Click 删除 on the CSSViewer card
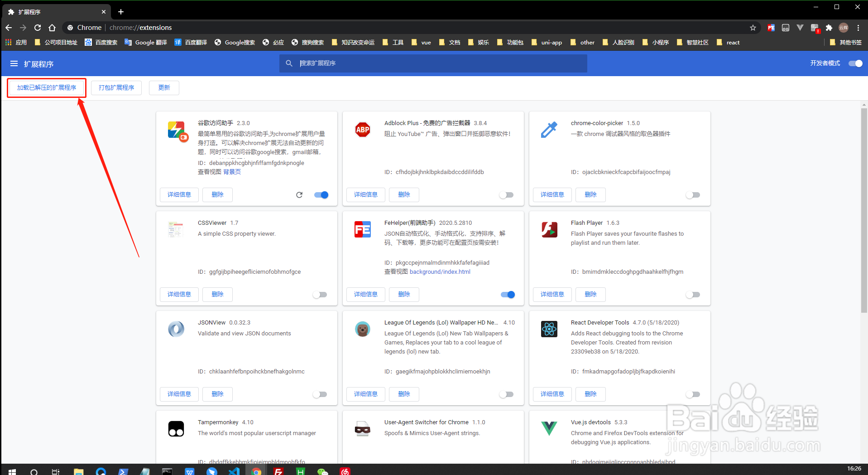The height and width of the screenshot is (475, 868). [x=217, y=295]
